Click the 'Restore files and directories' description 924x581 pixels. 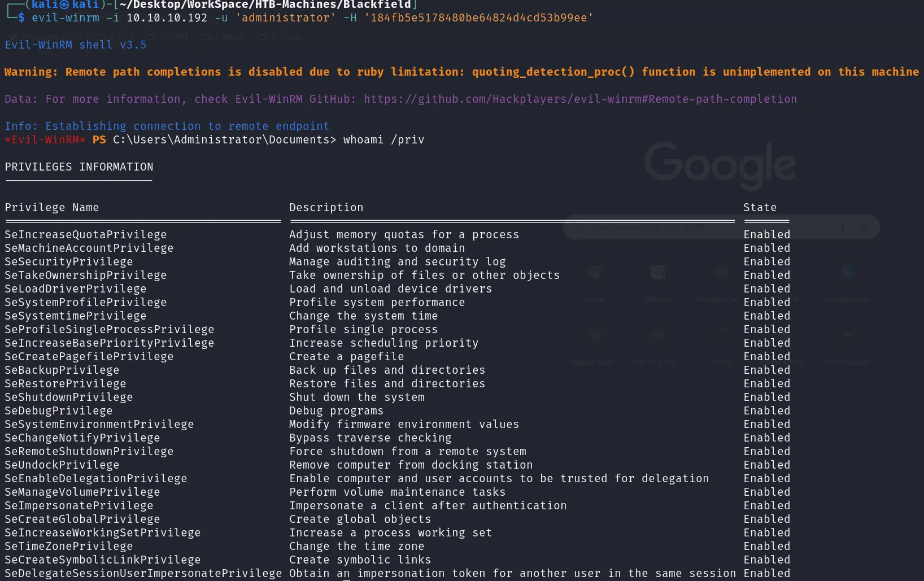pos(387,384)
